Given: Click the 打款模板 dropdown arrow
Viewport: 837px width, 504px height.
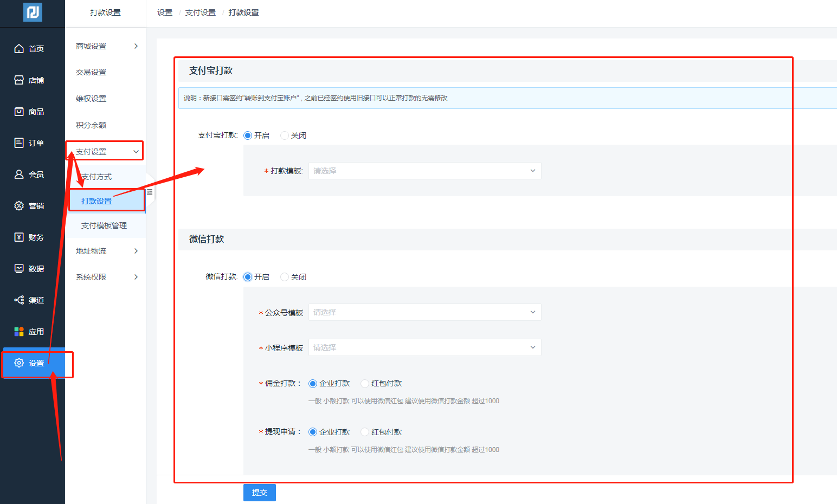Looking at the screenshot, I should [x=533, y=171].
